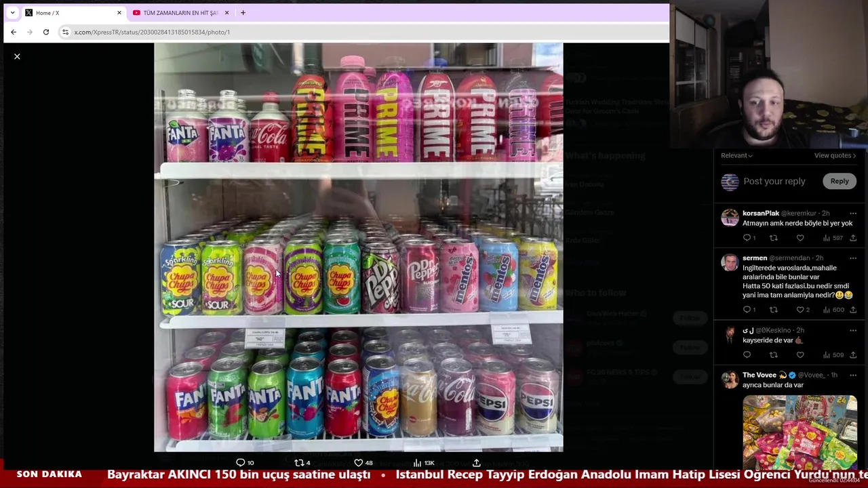Open View quotes link
This screenshot has width=868, height=488.
point(835,155)
